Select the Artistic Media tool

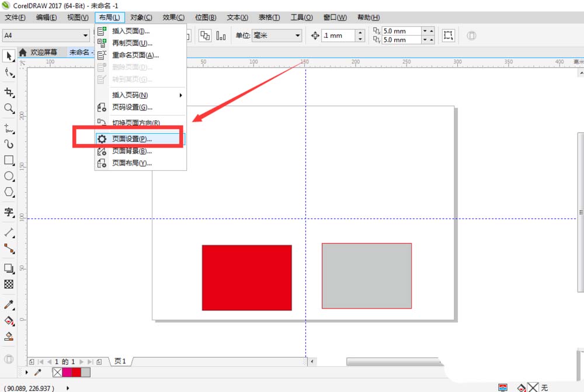click(9, 144)
